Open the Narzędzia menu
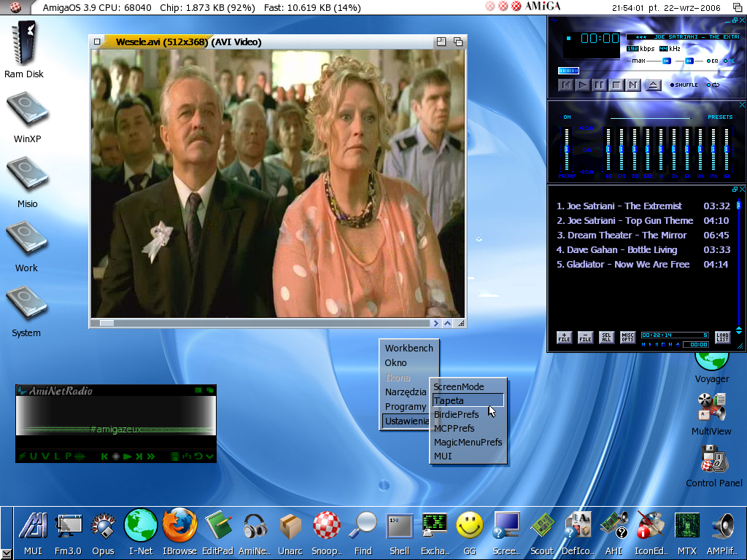This screenshot has width=747, height=560. [406, 392]
